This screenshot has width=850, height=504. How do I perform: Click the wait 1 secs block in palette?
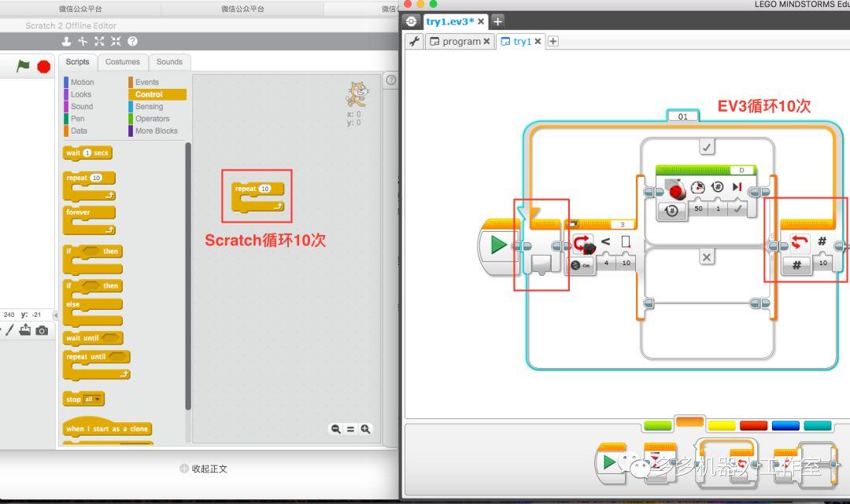tap(88, 153)
